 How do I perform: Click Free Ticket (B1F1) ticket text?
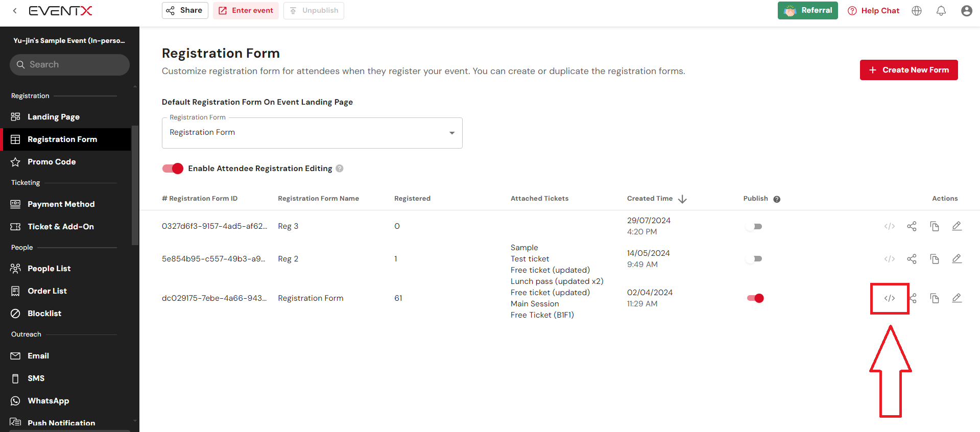[542, 315]
